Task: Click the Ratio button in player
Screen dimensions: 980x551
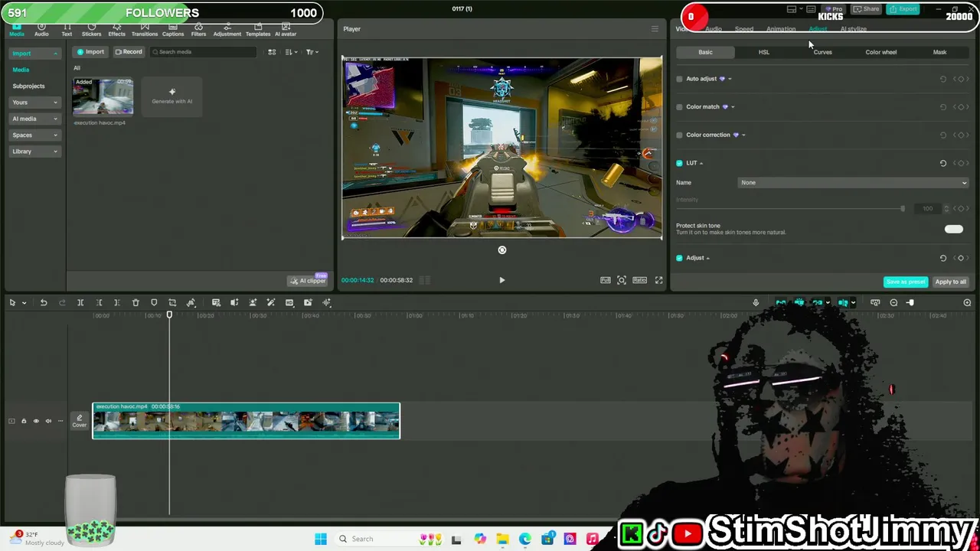Action: [x=639, y=280]
